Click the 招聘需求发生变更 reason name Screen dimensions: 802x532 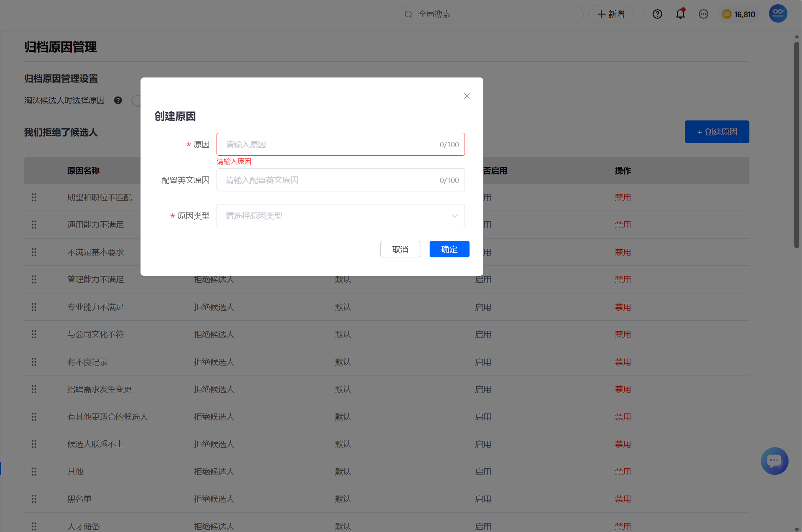pos(99,389)
